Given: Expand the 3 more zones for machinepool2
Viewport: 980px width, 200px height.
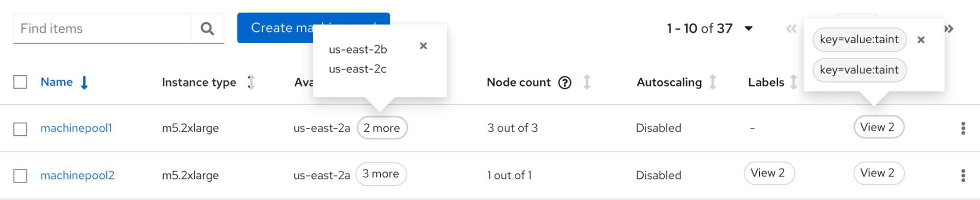Looking at the screenshot, I should tap(380, 174).
